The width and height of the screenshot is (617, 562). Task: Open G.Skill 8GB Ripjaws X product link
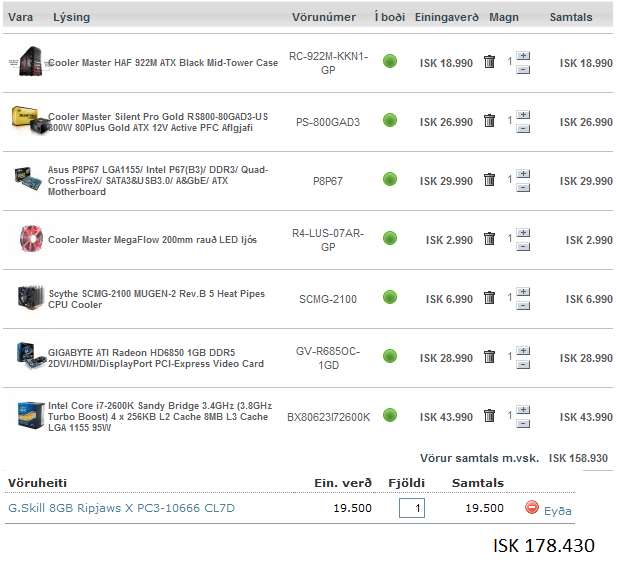(121, 508)
